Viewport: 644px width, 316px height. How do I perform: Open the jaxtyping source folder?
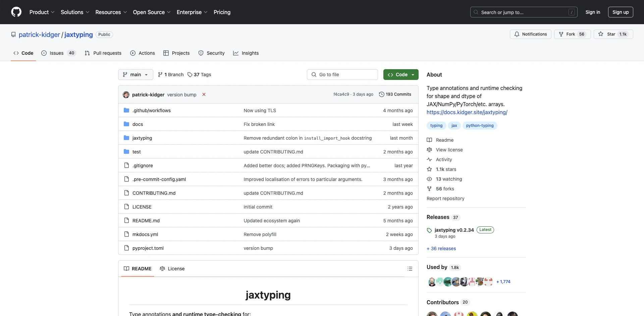(142, 138)
